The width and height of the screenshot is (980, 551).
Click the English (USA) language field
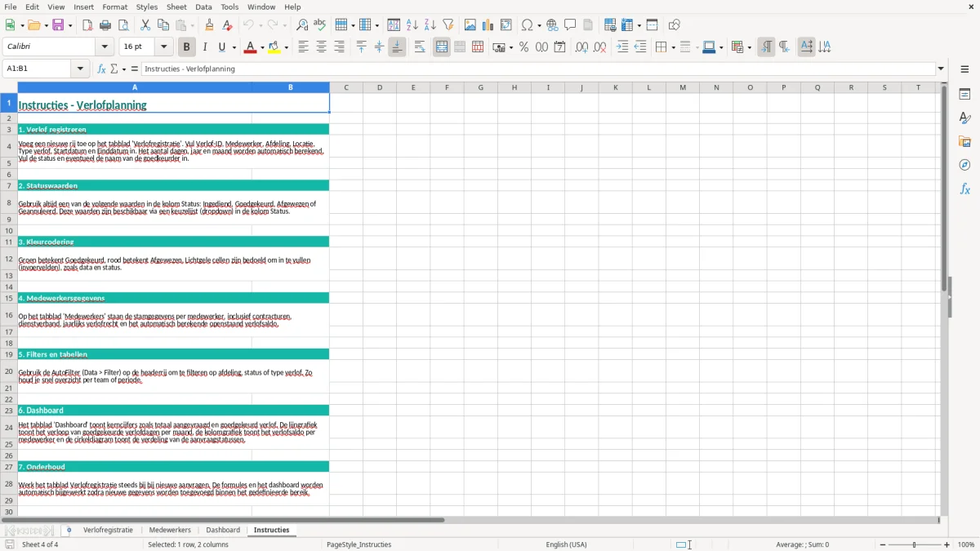tap(566, 544)
